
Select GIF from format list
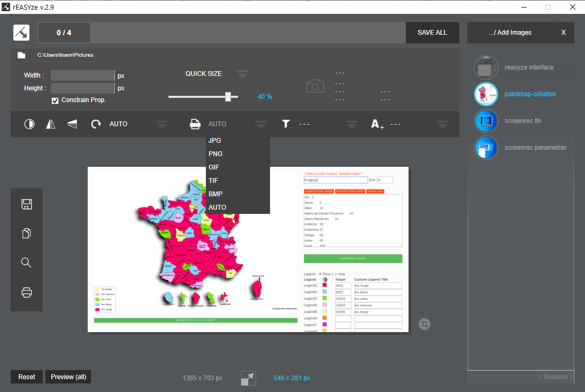tap(237, 167)
